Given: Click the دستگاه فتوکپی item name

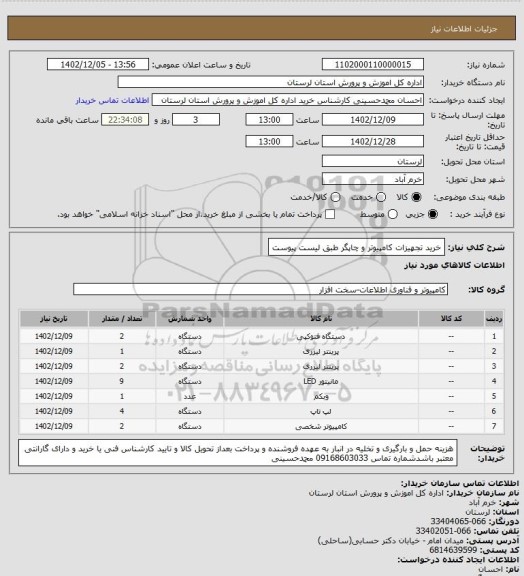Looking at the screenshot, I should click(321, 336).
